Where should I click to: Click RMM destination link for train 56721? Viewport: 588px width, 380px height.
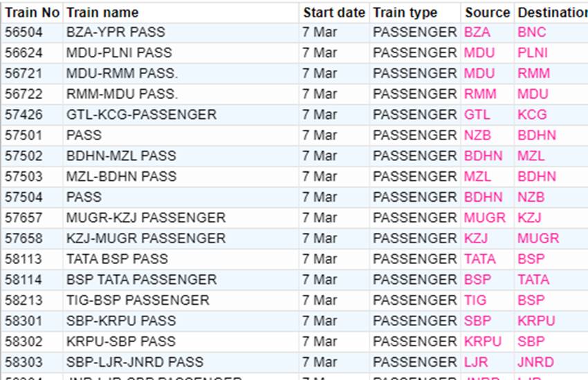pos(533,74)
